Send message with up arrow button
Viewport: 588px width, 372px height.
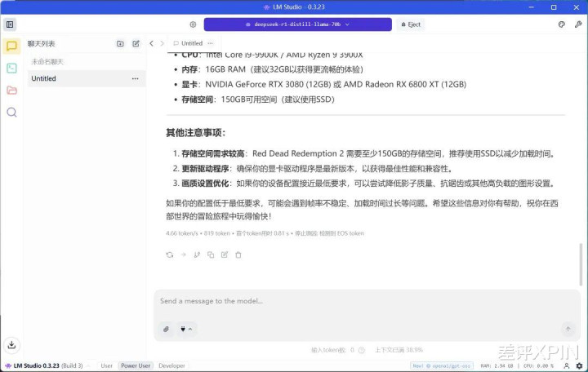click(568, 329)
